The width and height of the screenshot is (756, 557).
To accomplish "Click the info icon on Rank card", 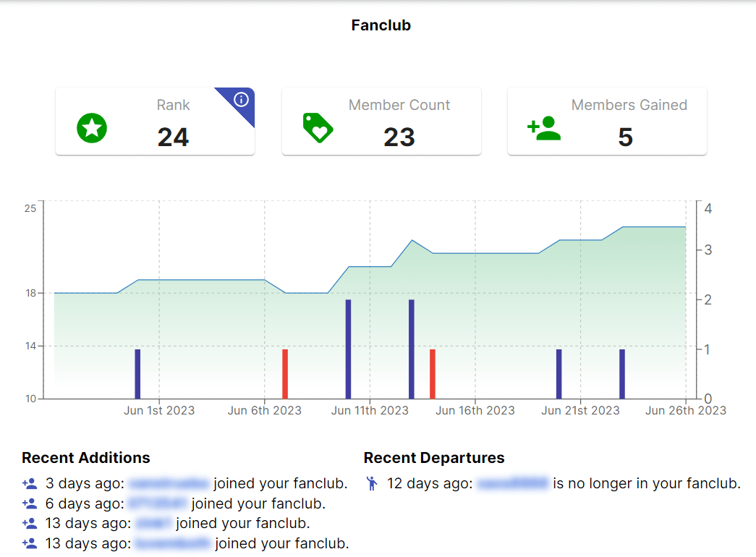I will click(242, 100).
